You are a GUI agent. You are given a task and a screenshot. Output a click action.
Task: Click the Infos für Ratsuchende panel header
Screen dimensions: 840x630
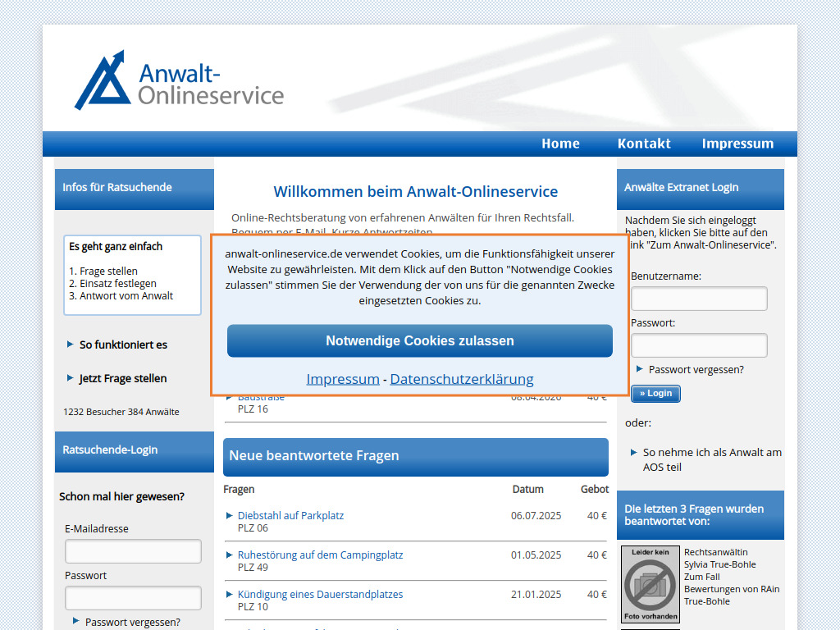pos(134,189)
